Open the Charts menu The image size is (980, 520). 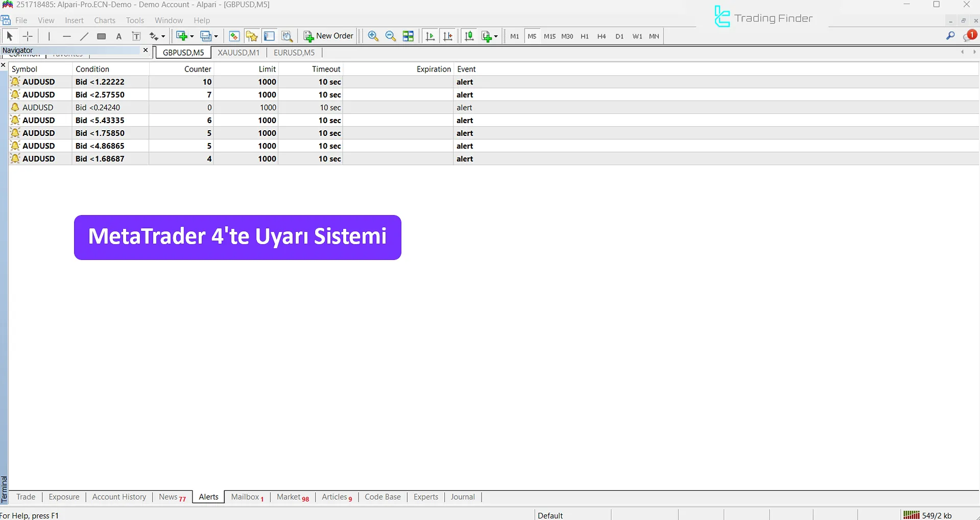(x=105, y=20)
